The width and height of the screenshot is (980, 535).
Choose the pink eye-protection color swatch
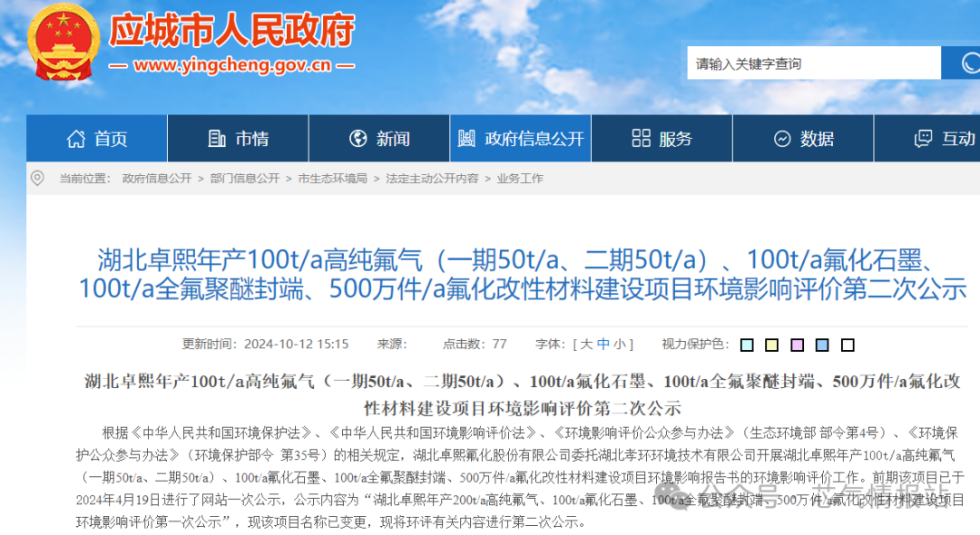[797, 345]
